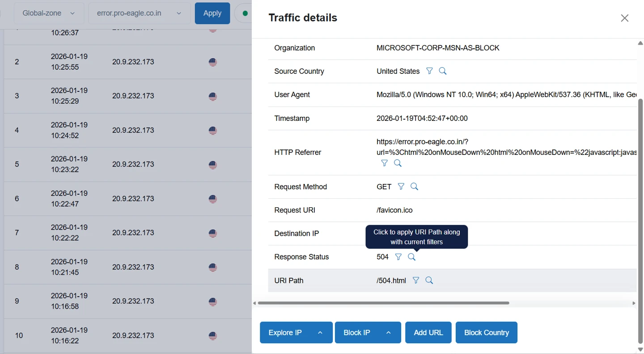The image size is (644, 354).
Task: Click search icon next to United States
Action: [443, 71]
